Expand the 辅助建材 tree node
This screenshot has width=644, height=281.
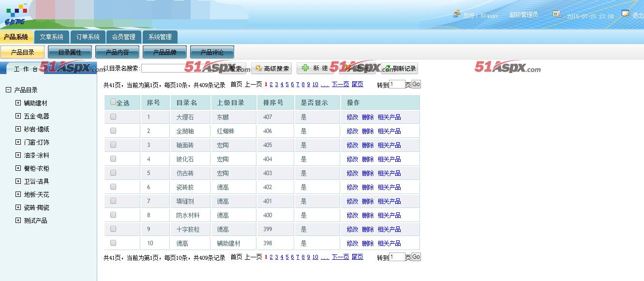(18, 103)
